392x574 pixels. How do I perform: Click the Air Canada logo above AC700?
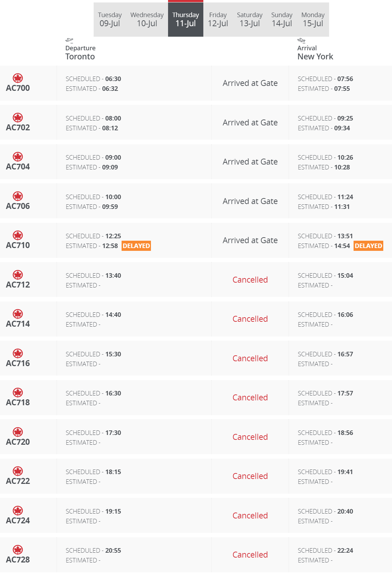[x=18, y=78]
